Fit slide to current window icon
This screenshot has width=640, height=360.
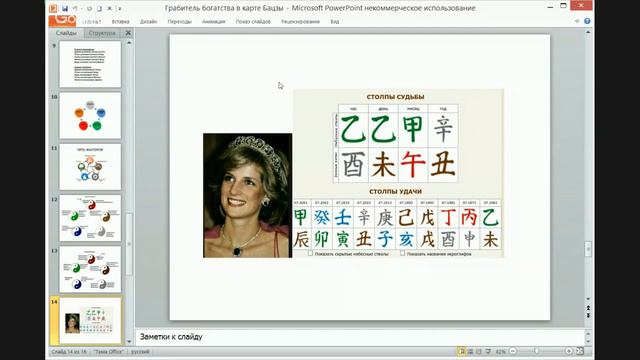tap(580, 351)
